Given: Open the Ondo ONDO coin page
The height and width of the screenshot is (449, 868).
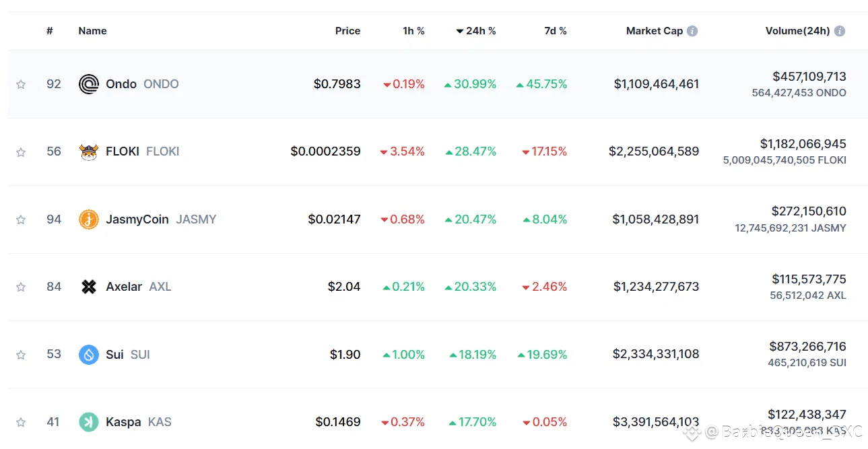Looking at the screenshot, I should pyautogui.click(x=142, y=84).
